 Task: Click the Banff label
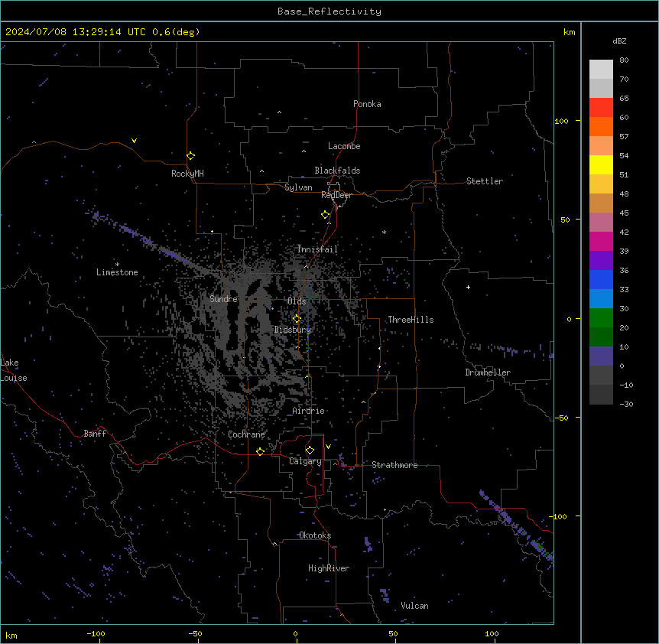point(95,434)
